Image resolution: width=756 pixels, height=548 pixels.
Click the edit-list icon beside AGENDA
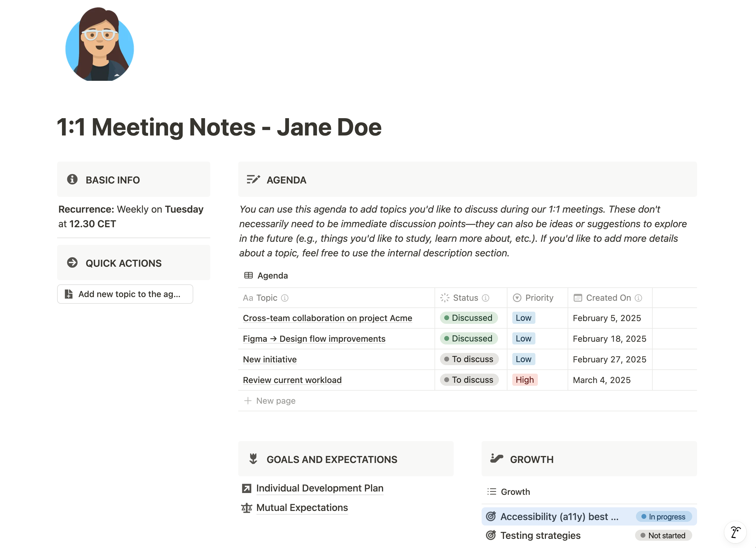253,179
